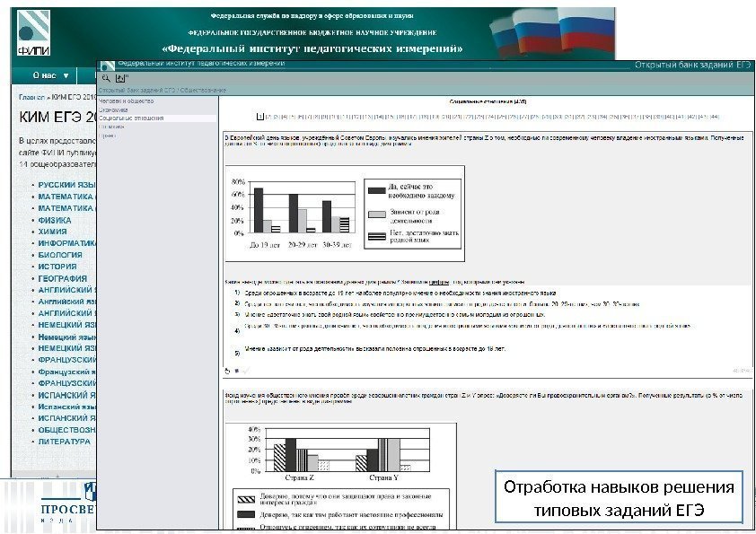Select answer option 5) of the languages task
This screenshot has height=534, width=756.
[370, 350]
